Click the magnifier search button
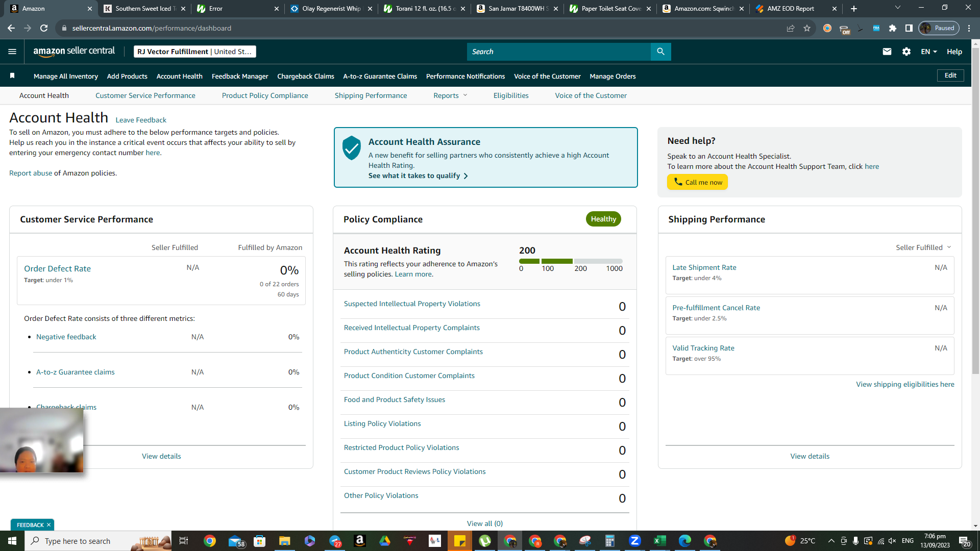The height and width of the screenshot is (551, 980). pos(660,52)
